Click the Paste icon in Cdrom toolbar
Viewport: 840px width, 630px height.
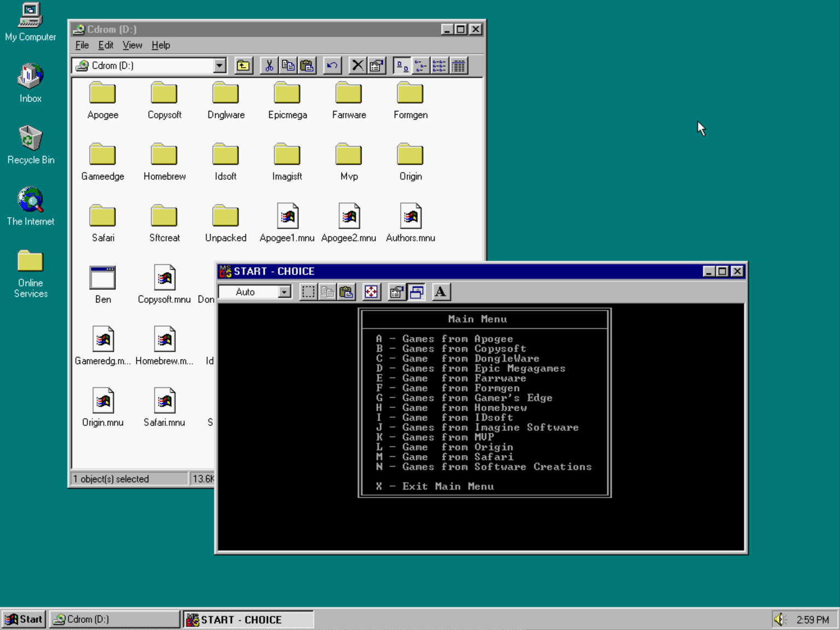click(307, 66)
